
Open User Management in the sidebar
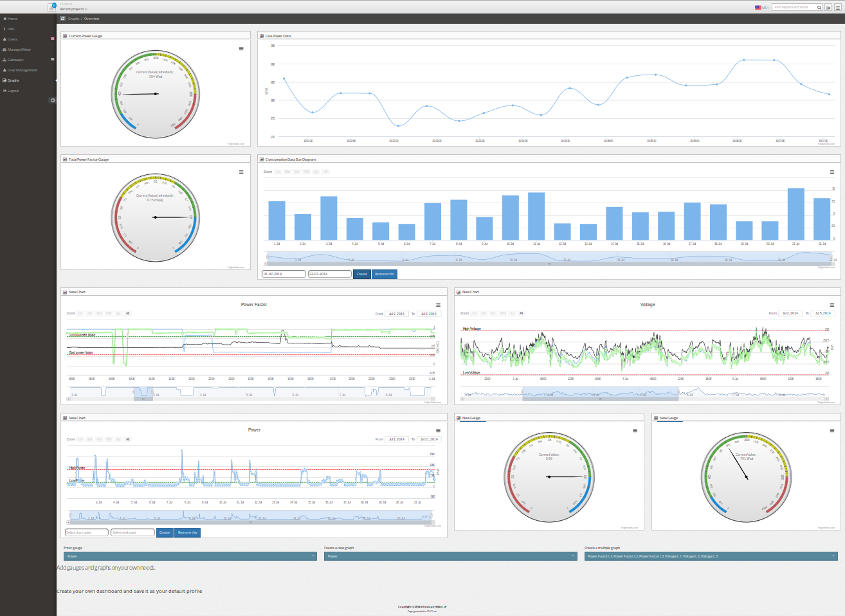pyautogui.click(x=20, y=70)
